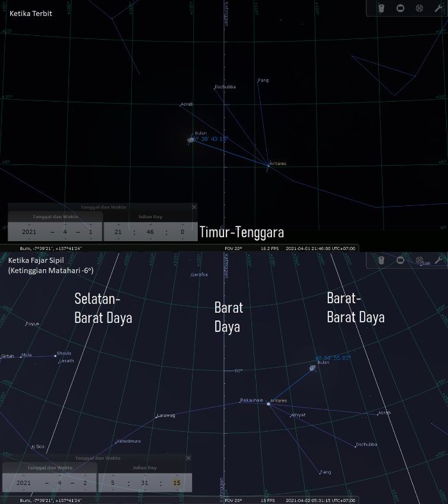Image resolution: width=448 pixels, height=504 pixels.
Task: Click the hour field showing 5
Action: 113,483
